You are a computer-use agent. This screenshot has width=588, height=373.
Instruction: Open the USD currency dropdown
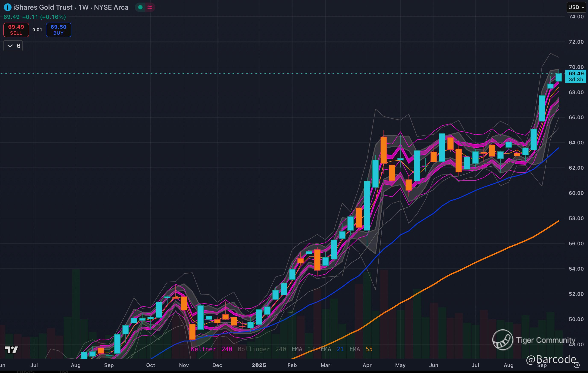[576, 7]
